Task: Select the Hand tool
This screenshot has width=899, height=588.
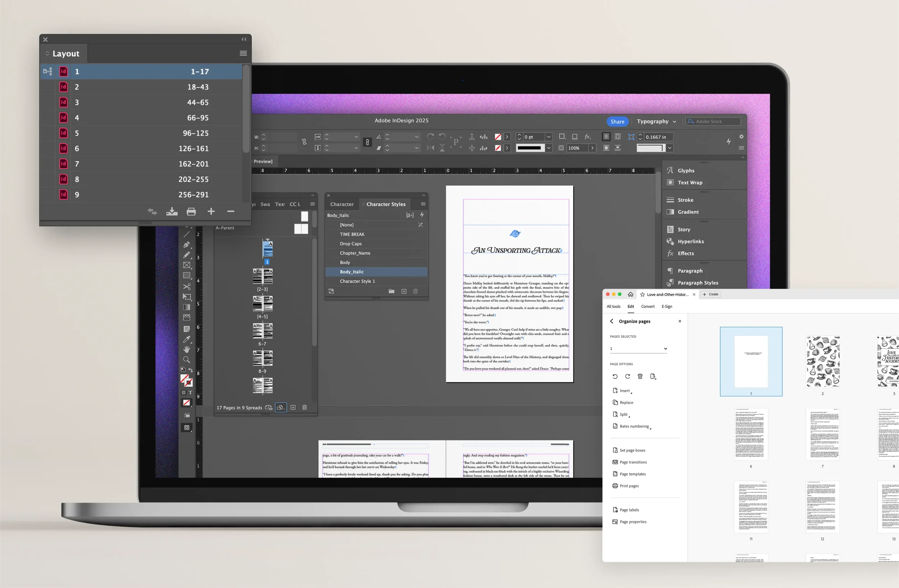Action: 187,349
